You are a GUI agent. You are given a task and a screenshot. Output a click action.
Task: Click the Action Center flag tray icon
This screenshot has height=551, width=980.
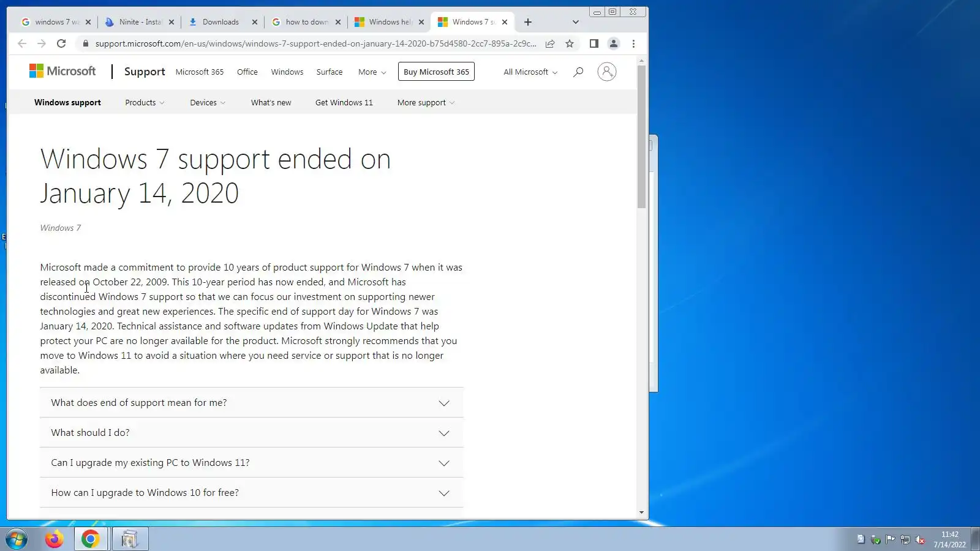pyautogui.click(x=891, y=539)
